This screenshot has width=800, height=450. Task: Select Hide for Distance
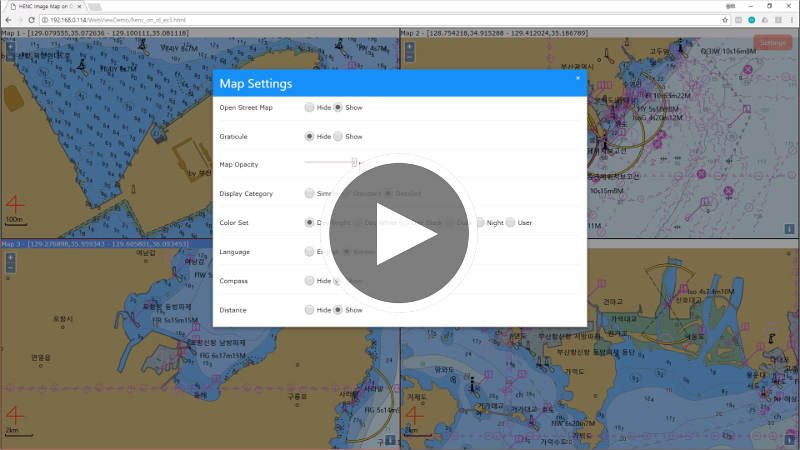tap(310, 310)
